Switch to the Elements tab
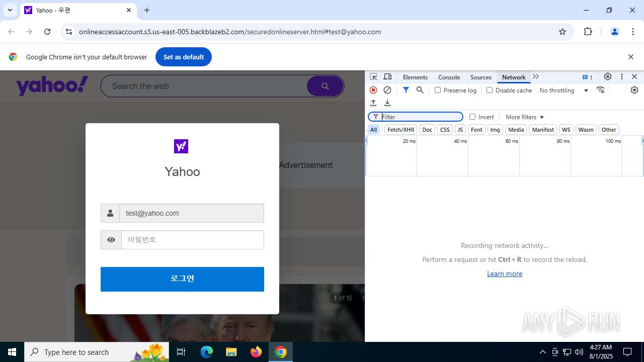This screenshot has width=644, height=362. [415, 77]
